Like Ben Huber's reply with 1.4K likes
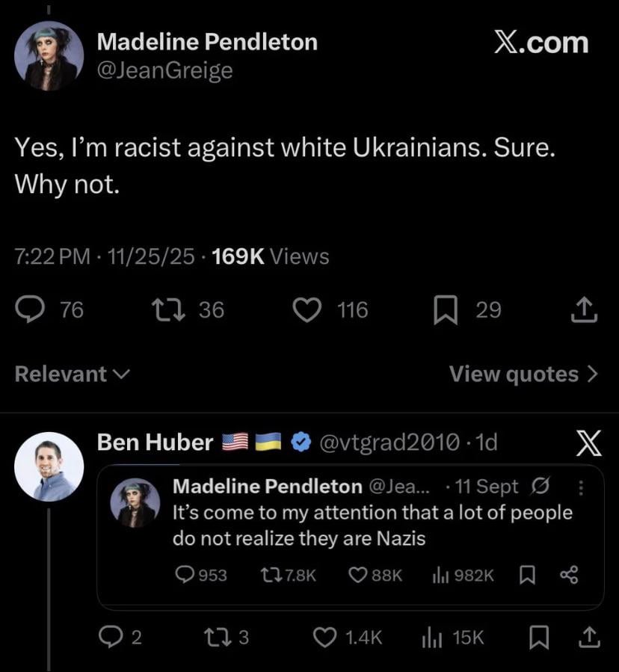 [324, 637]
